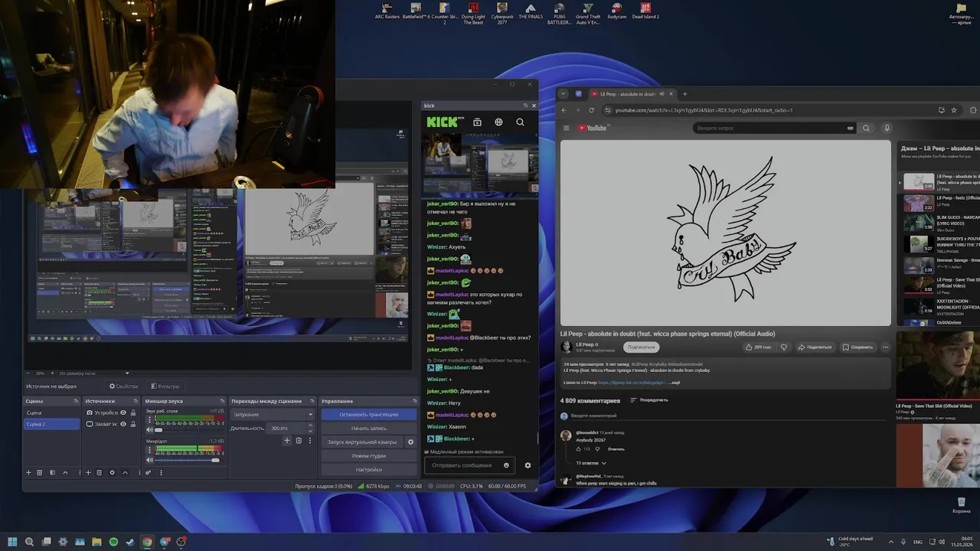This screenshot has width=980, height=551.
Task: Start YouTube voice search microphone
Action: click(x=887, y=128)
